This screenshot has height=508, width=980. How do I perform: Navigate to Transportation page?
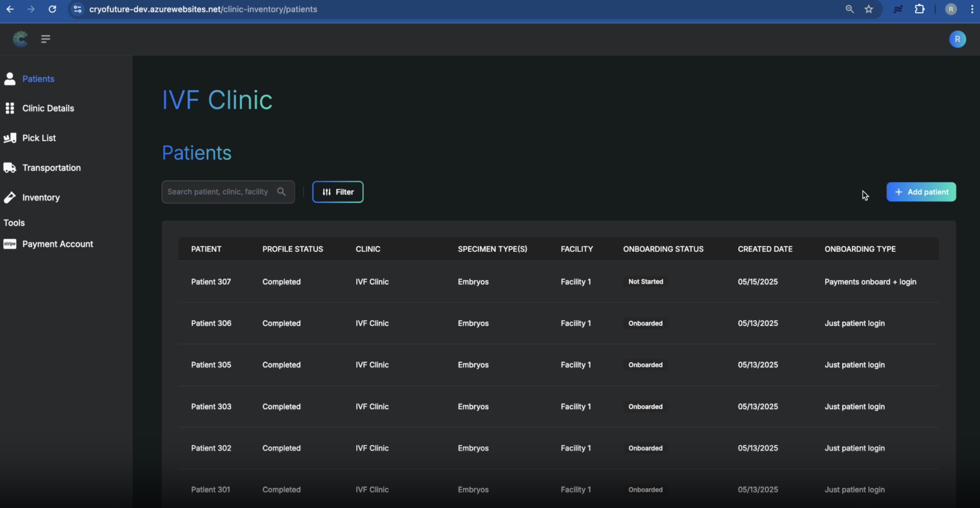coord(51,167)
